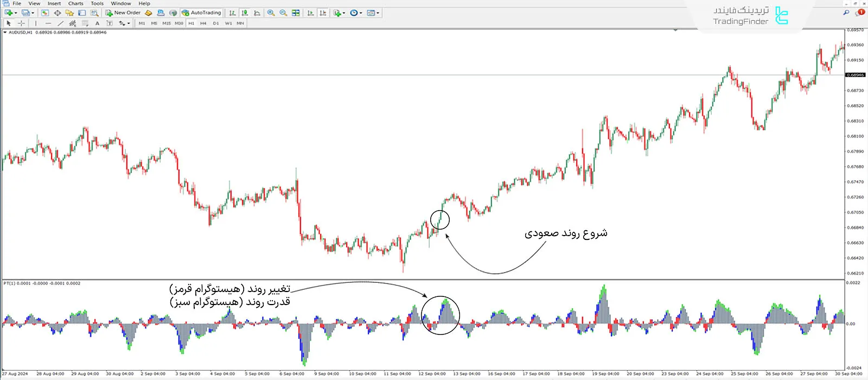Expand the Templates dropdown
The width and height of the screenshot is (868, 380).
(x=378, y=13)
